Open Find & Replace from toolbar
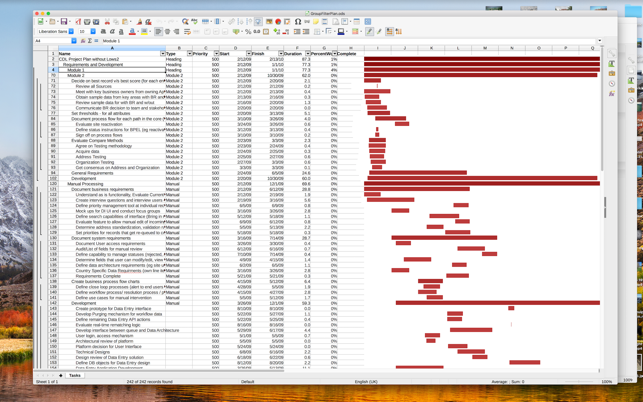The height and width of the screenshot is (402, 643). [185, 21]
